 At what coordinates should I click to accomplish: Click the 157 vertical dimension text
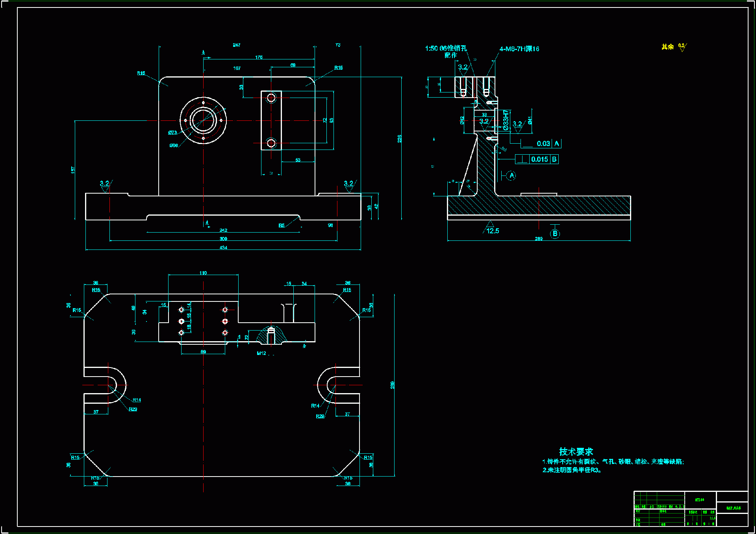[73, 170]
